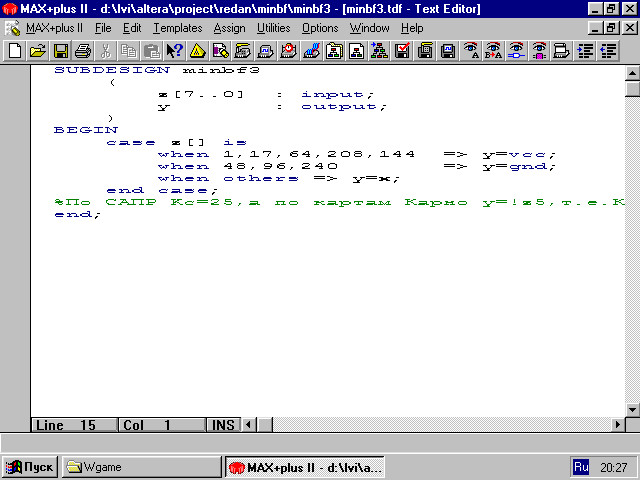The height and width of the screenshot is (480, 640).
Task: Click the eye icon with the blue node symbol
Action: pyautogui.click(x=516, y=51)
